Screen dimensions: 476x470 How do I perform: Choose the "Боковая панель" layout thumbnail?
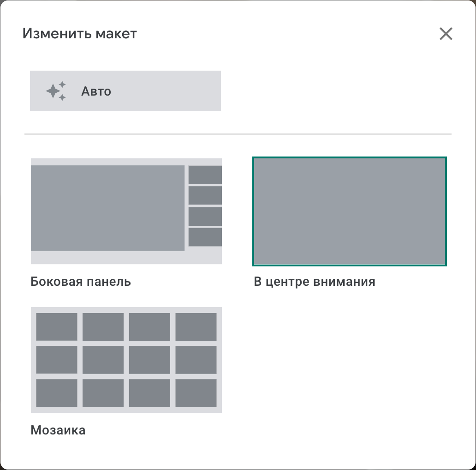point(126,211)
